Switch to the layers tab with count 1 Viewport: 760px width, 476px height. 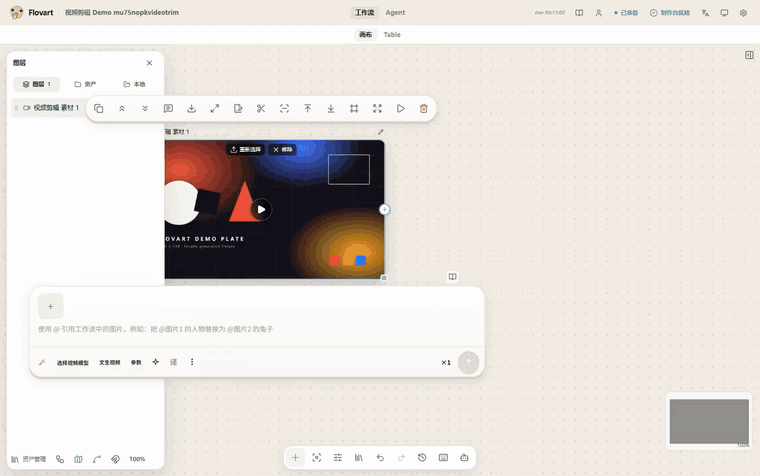click(x=37, y=84)
